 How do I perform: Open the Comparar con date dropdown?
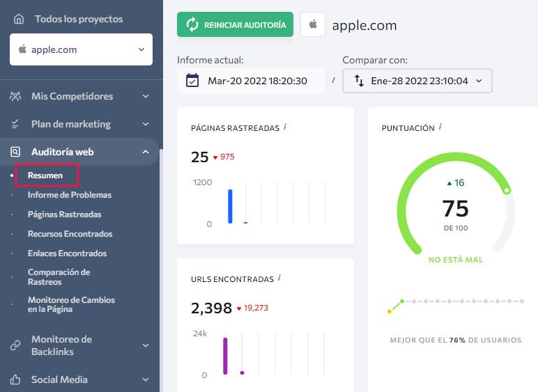(x=417, y=81)
